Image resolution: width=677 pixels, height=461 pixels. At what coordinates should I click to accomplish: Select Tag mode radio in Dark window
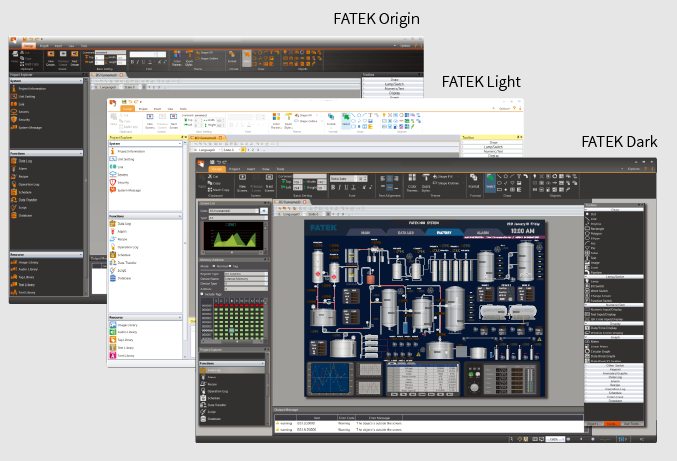coord(230,266)
